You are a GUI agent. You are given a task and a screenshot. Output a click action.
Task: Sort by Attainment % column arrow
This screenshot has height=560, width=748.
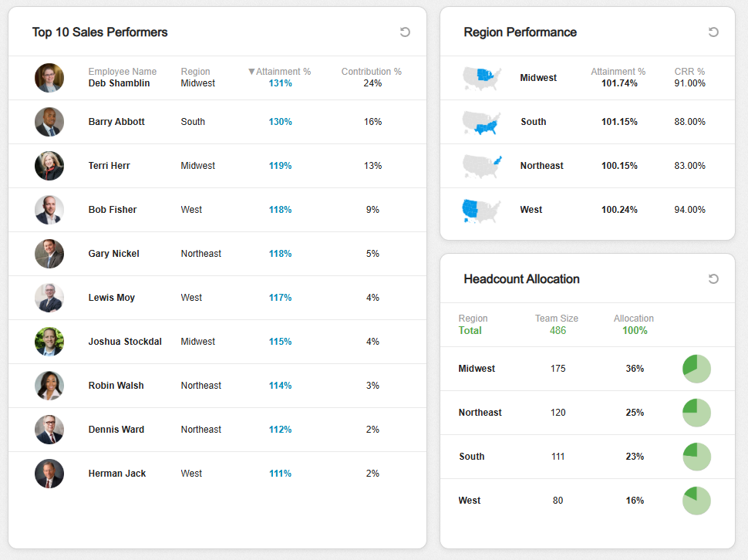251,72
